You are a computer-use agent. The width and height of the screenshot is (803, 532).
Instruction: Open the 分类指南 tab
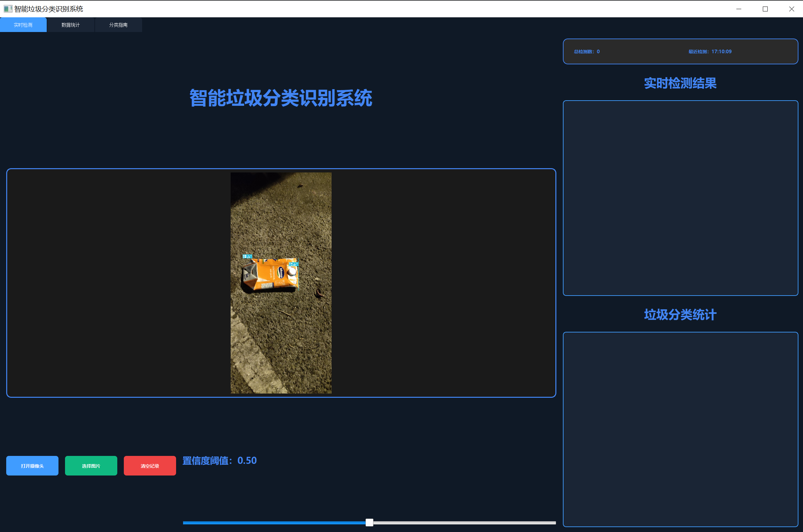118,24
